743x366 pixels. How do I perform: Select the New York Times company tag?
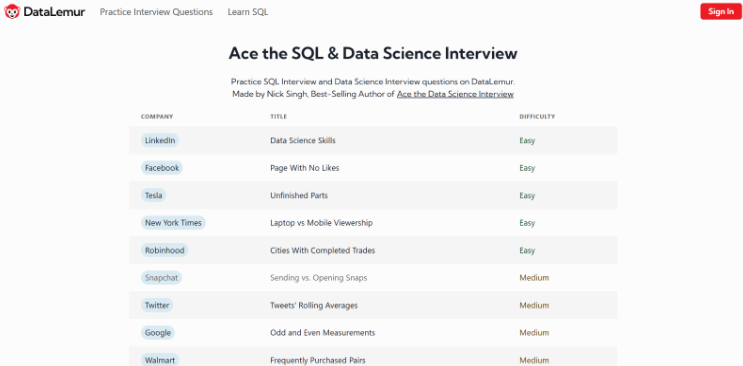point(173,223)
